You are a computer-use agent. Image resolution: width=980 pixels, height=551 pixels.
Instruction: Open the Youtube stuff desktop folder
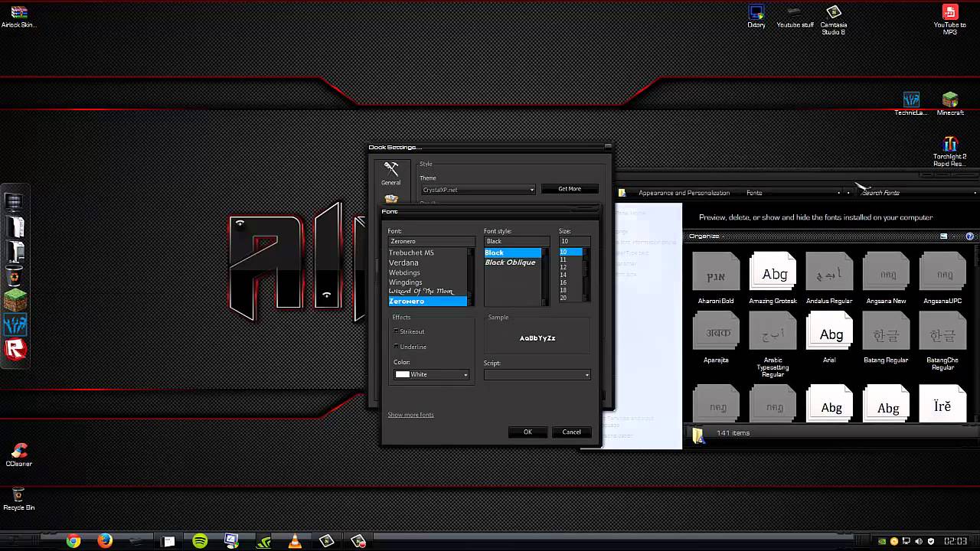795,16
